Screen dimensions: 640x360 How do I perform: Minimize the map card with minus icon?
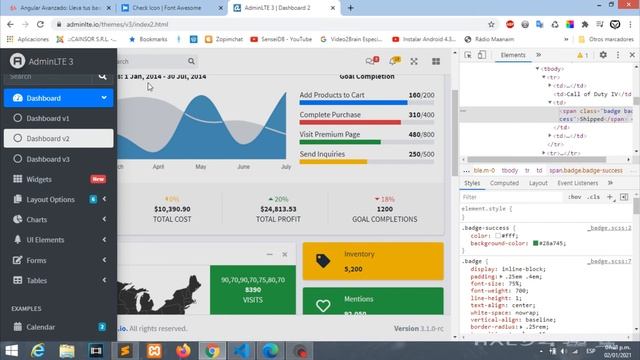click(269, 254)
